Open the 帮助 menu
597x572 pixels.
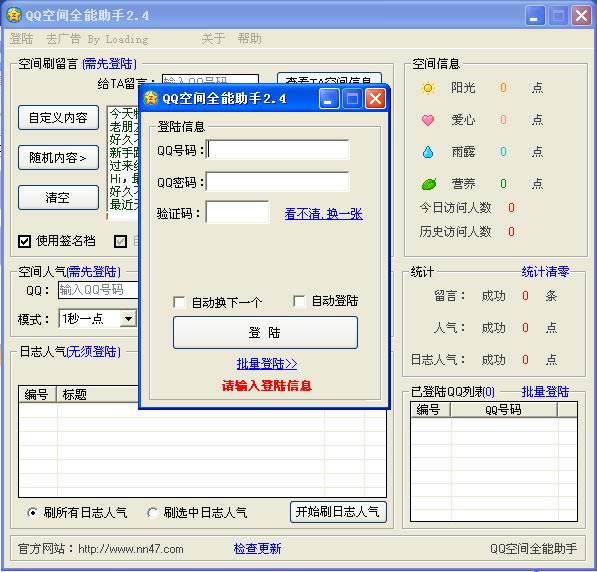pyautogui.click(x=249, y=39)
